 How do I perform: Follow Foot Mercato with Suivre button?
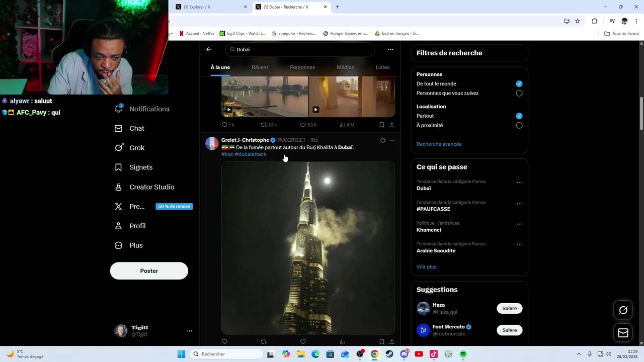coord(509,330)
